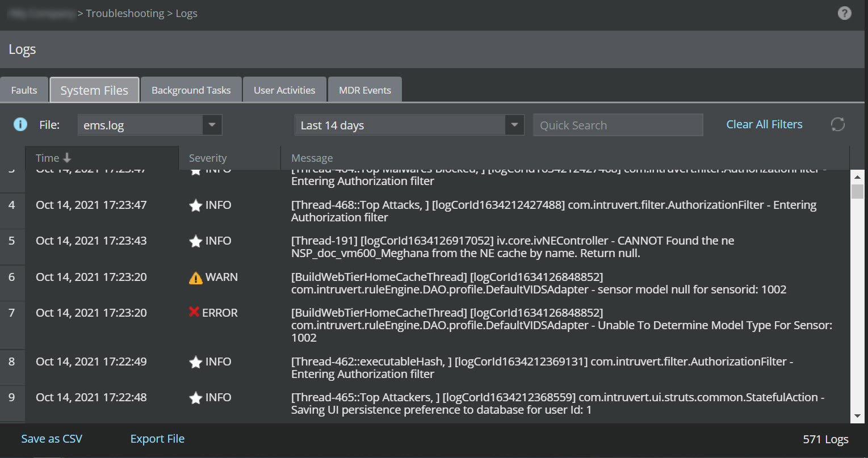Click the Unable To Determine Model Type message

tap(561, 325)
